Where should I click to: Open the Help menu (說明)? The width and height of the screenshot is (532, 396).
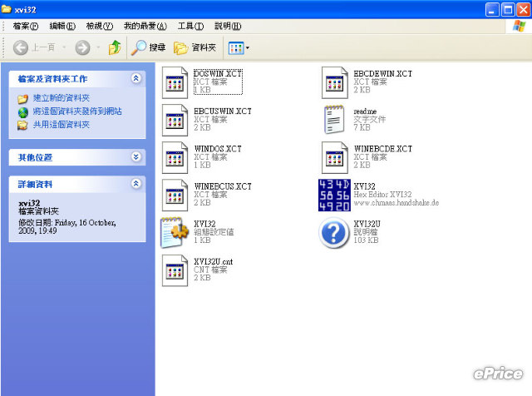tap(228, 26)
